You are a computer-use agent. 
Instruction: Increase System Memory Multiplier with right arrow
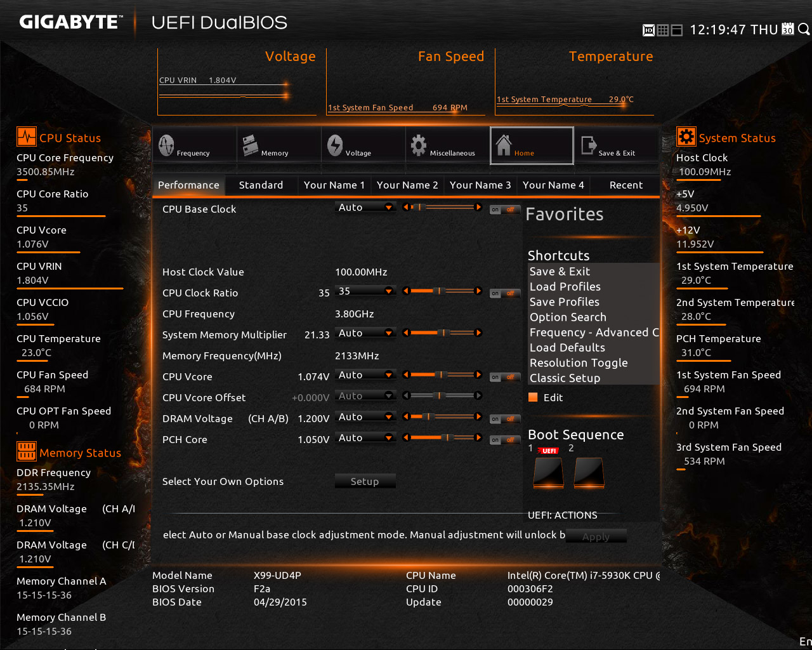coord(478,333)
